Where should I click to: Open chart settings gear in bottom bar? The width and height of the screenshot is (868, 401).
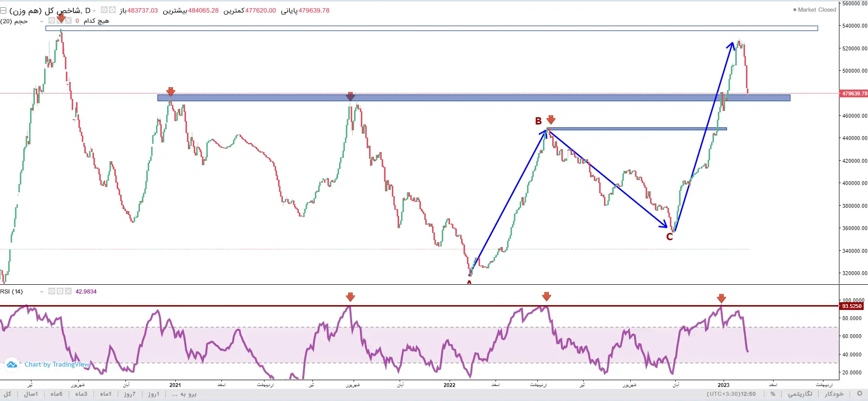(859, 394)
